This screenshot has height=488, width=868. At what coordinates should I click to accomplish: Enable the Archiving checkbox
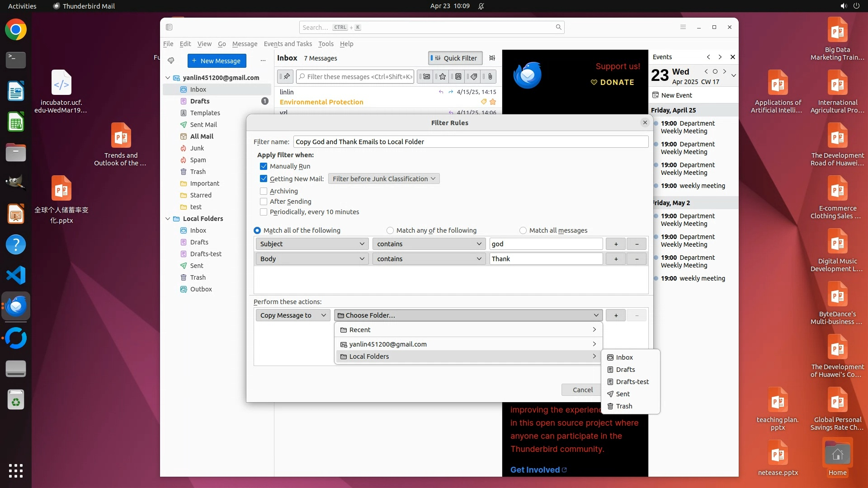click(x=264, y=191)
